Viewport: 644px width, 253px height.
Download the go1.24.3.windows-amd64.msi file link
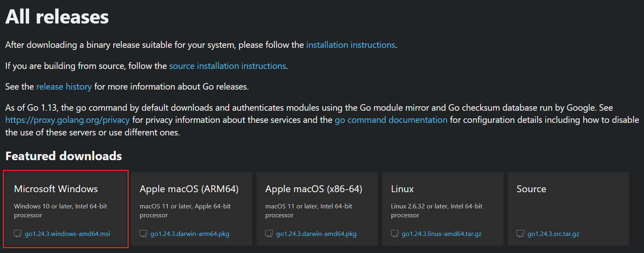(67, 234)
